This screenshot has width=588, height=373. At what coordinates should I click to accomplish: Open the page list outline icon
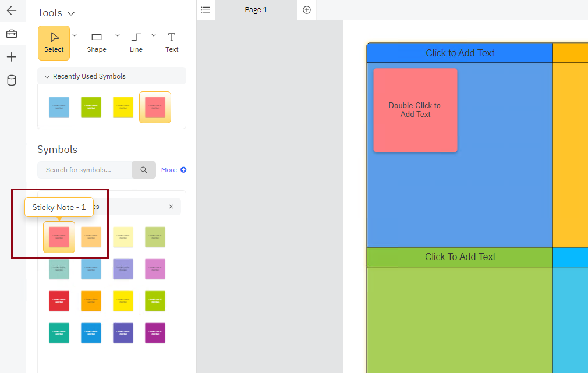coord(206,10)
